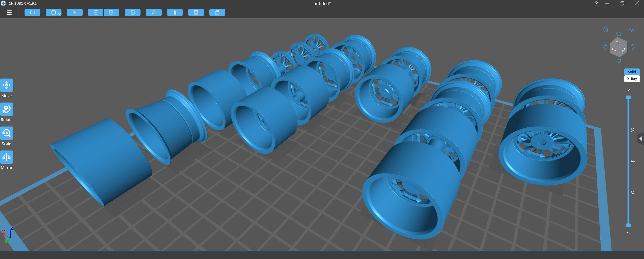Click the screenshot crop toolbar icon
This screenshot has width=644, height=259.
pos(75,13)
